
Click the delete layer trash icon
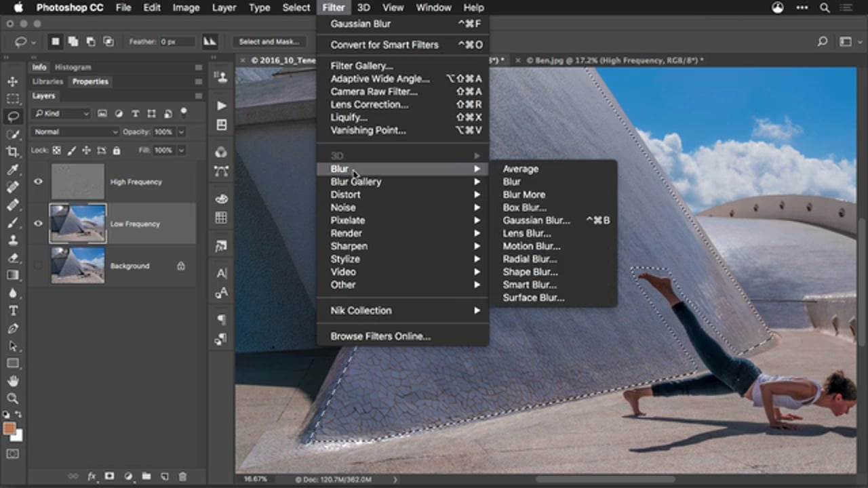pos(182,476)
